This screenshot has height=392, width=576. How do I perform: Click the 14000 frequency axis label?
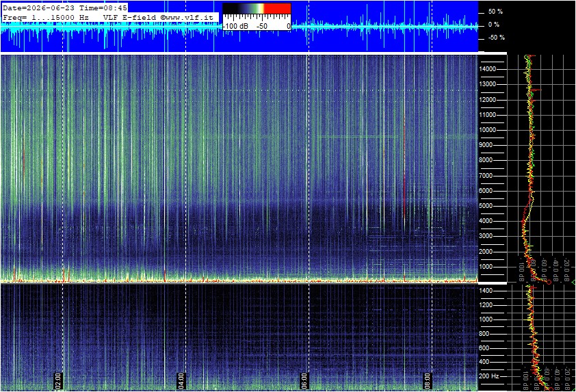(x=488, y=69)
